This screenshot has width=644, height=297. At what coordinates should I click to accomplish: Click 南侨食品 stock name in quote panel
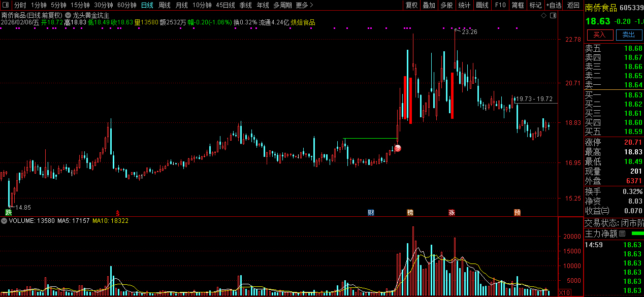point(601,8)
